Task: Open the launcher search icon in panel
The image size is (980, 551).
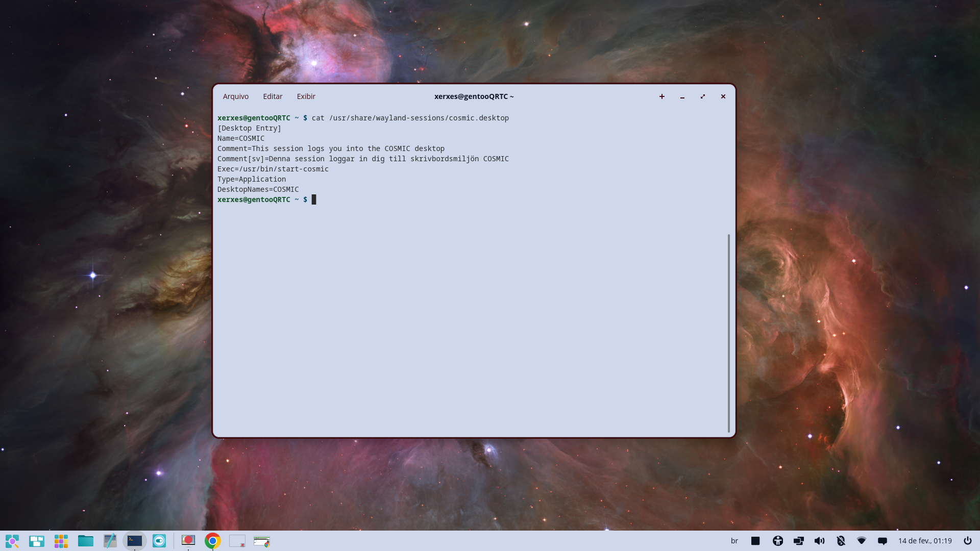Action: coord(12,541)
